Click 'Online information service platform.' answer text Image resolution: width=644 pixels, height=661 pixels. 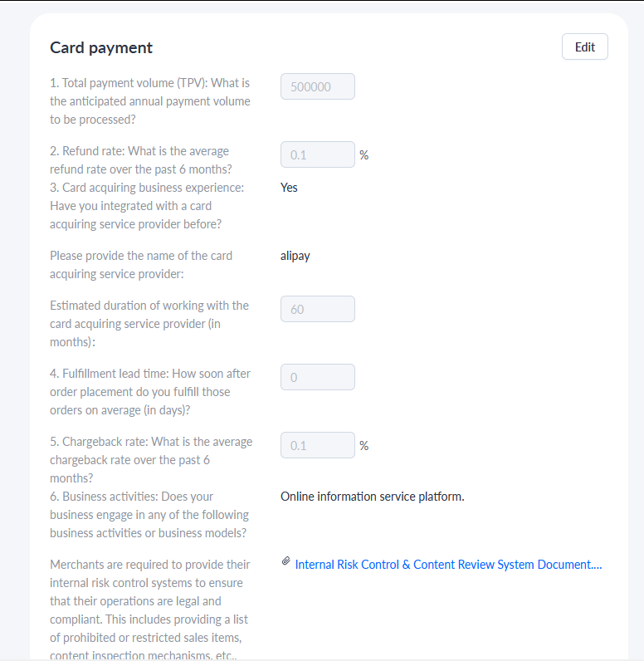click(373, 497)
